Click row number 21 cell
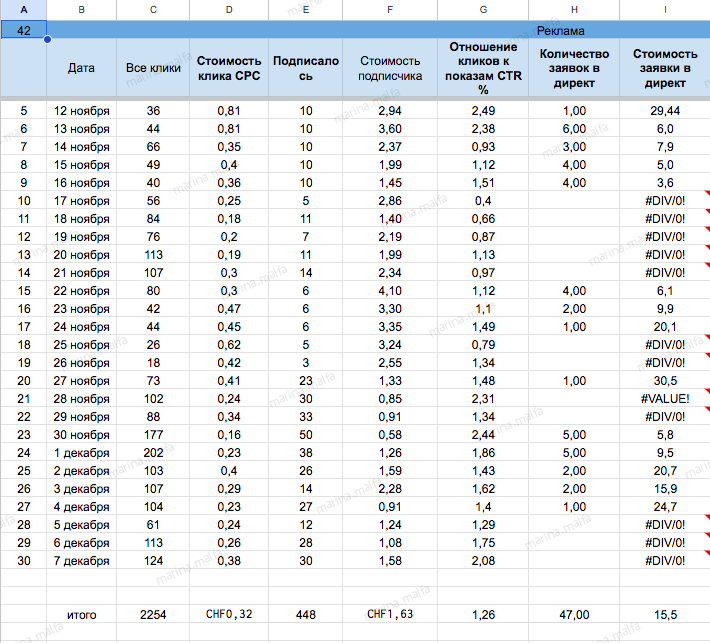 [x=24, y=398]
